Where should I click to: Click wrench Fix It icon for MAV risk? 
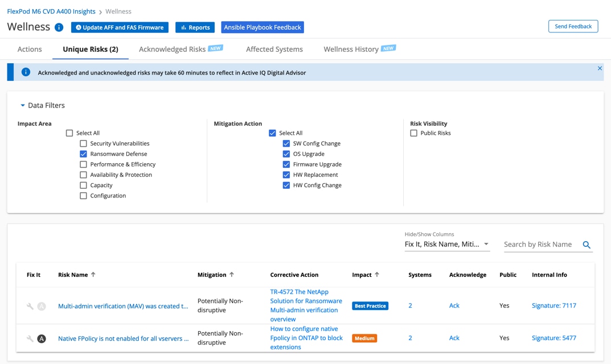pyautogui.click(x=30, y=306)
